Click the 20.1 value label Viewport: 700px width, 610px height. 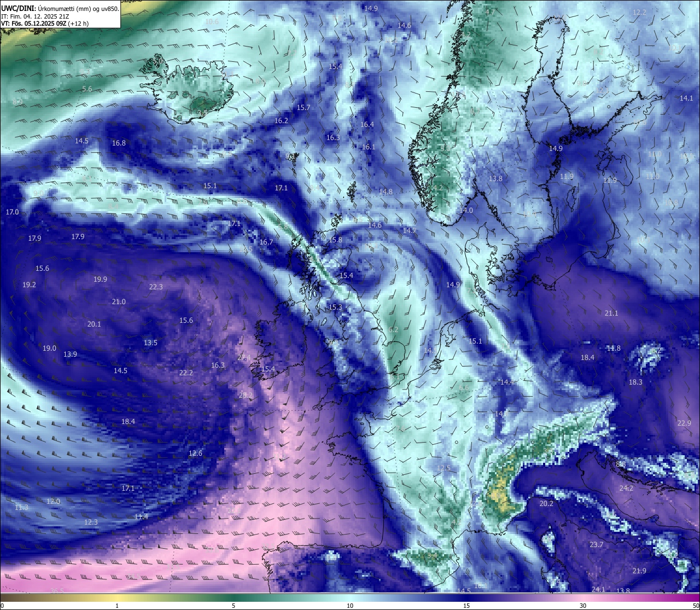94,324
